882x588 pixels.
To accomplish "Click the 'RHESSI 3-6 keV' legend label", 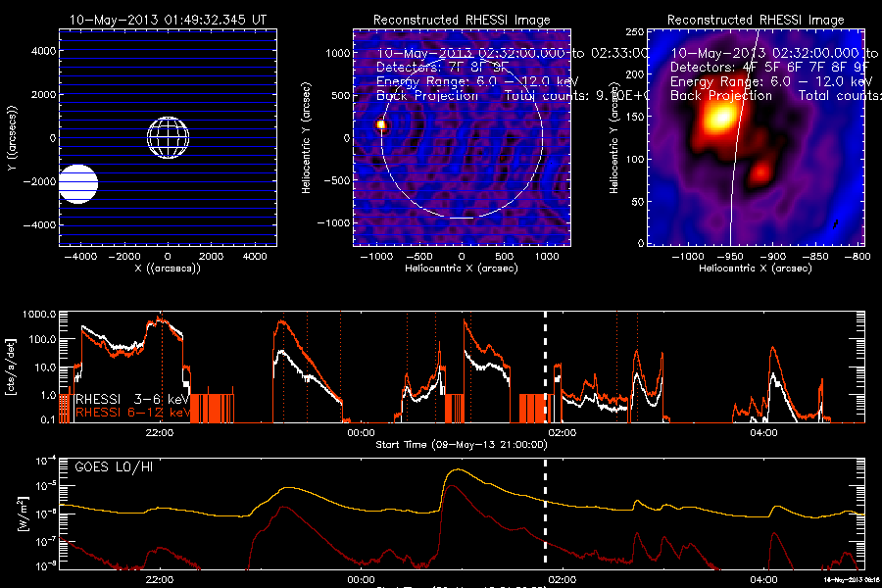I will (131, 399).
